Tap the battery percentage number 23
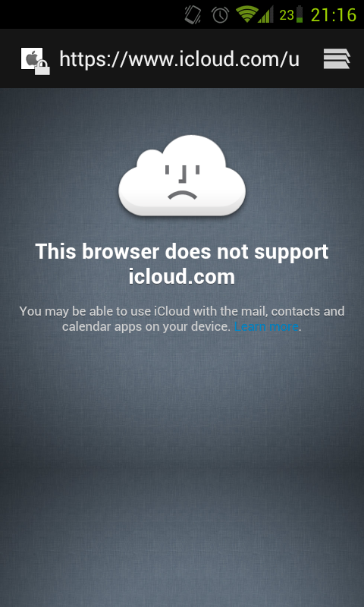 coord(286,15)
